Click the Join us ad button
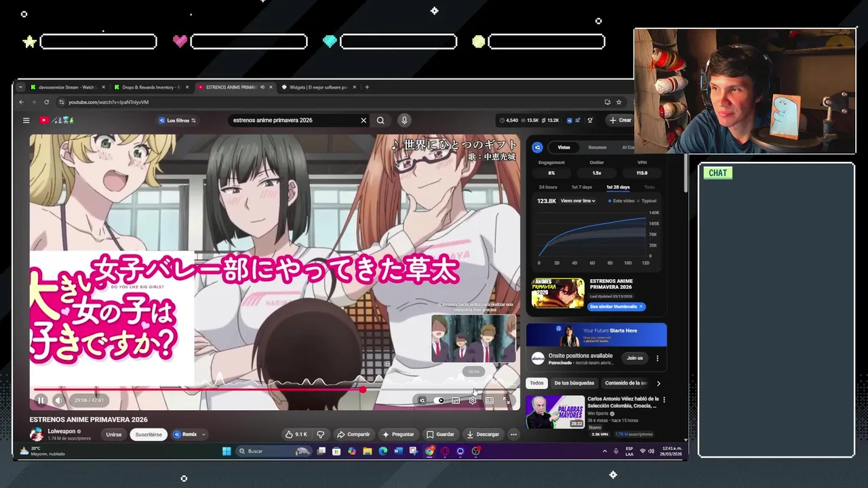868x488 pixels. pos(635,359)
